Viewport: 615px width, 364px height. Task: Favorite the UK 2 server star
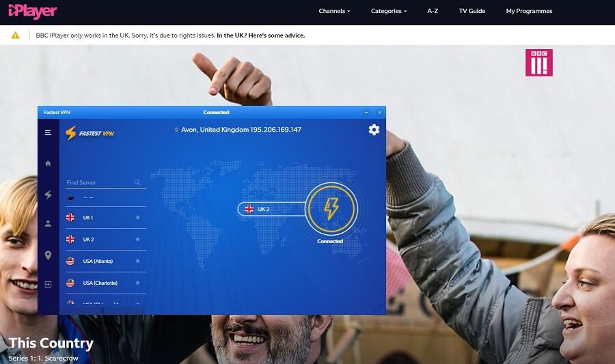click(137, 239)
